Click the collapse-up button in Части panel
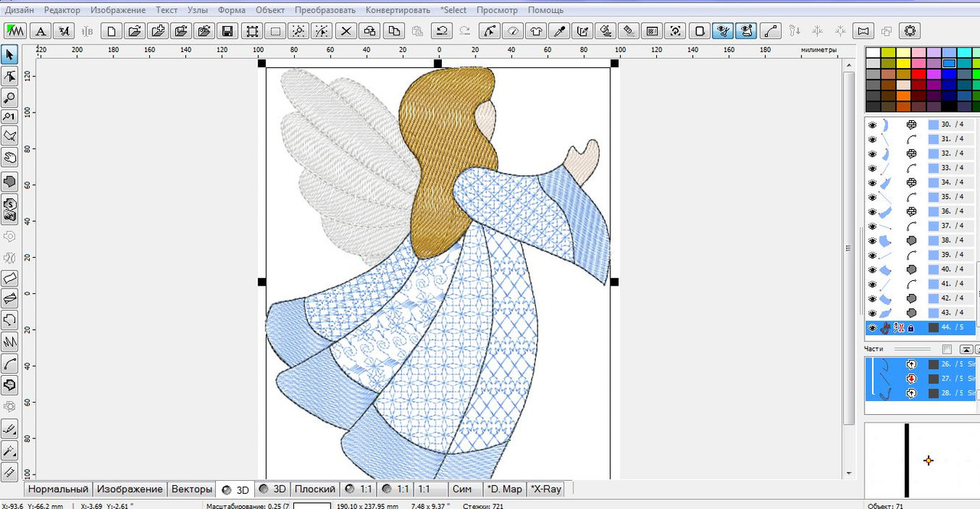980x509 pixels. pyautogui.click(x=965, y=349)
